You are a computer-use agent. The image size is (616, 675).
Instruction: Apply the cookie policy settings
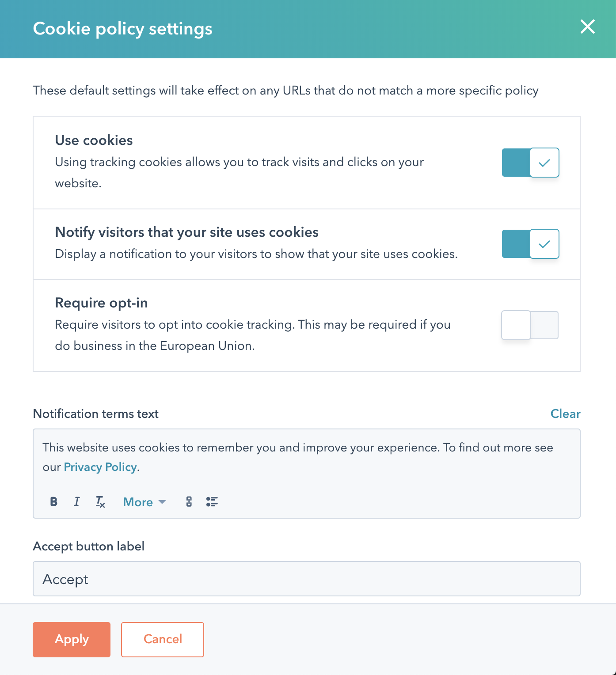72,640
